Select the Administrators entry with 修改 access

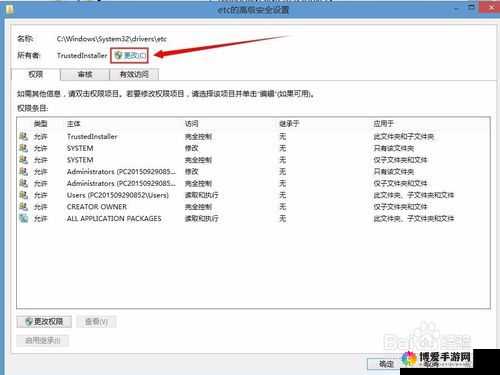(253, 172)
